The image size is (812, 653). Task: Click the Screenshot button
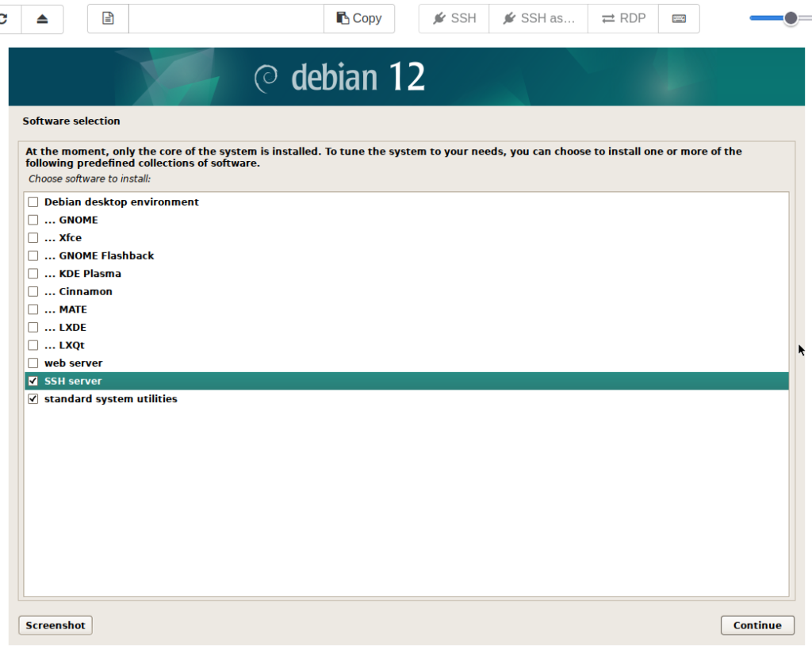tap(56, 625)
